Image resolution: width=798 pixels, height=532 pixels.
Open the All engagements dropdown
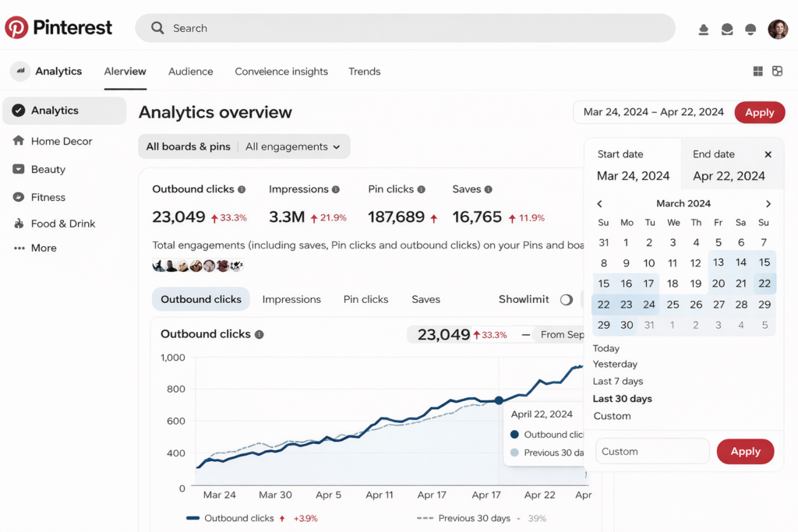295,146
